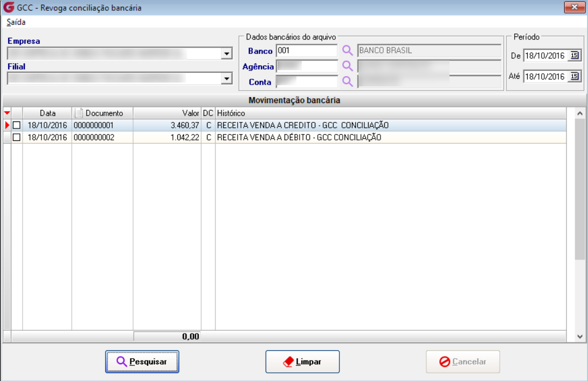588x381 pixels.
Task: Click the document icon in Documento header
Action: [79, 113]
